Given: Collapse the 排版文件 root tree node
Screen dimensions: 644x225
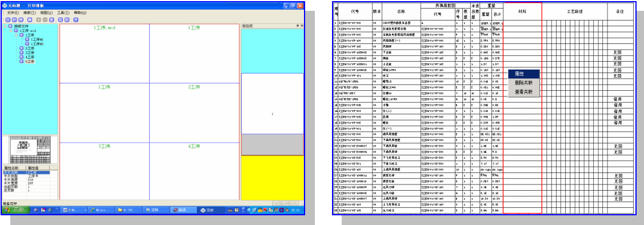Looking at the screenshot, I should 5,26.
